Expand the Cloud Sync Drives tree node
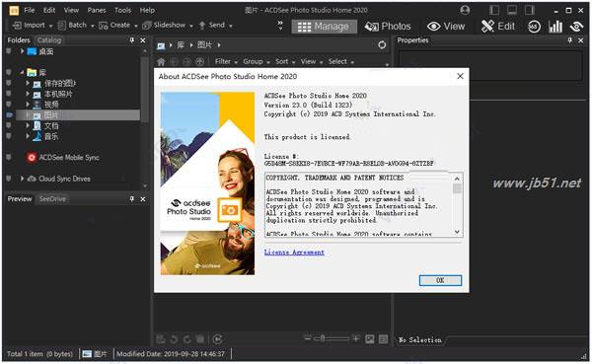The image size is (592, 364). pyautogui.click(x=22, y=179)
